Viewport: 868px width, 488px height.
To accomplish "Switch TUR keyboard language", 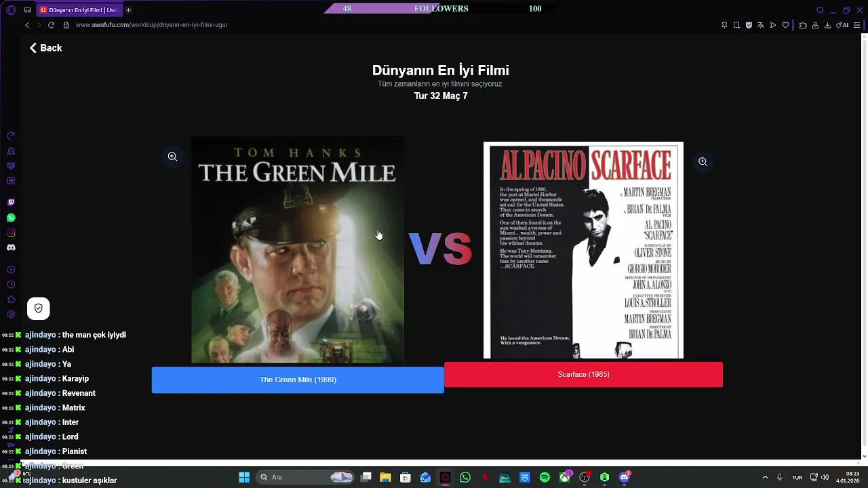I will click(x=797, y=477).
